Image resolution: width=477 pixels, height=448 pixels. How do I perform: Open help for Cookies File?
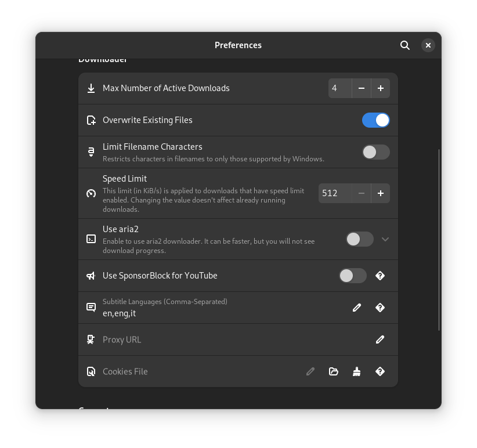pos(380,371)
